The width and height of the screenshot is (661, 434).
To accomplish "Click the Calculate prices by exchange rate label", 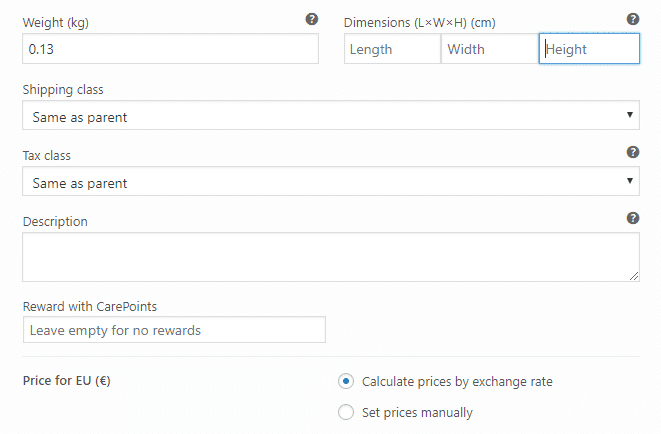I will [x=457, y=382].
